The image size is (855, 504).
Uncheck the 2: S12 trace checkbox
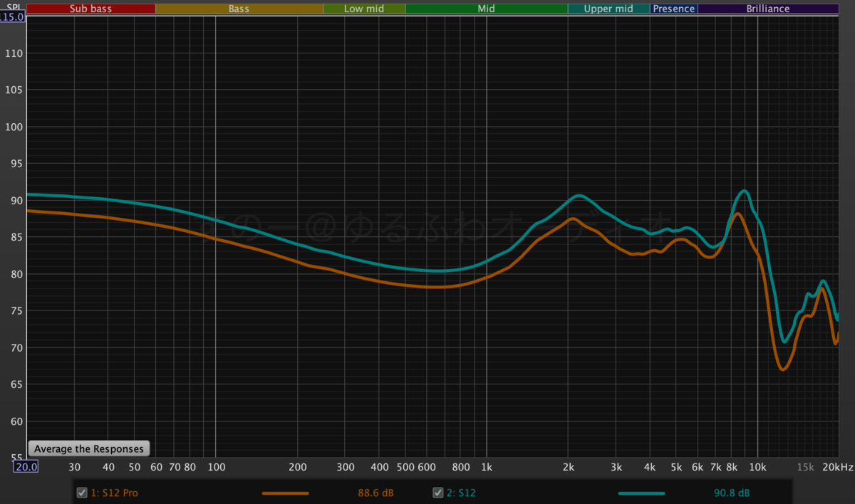point(438,493)
